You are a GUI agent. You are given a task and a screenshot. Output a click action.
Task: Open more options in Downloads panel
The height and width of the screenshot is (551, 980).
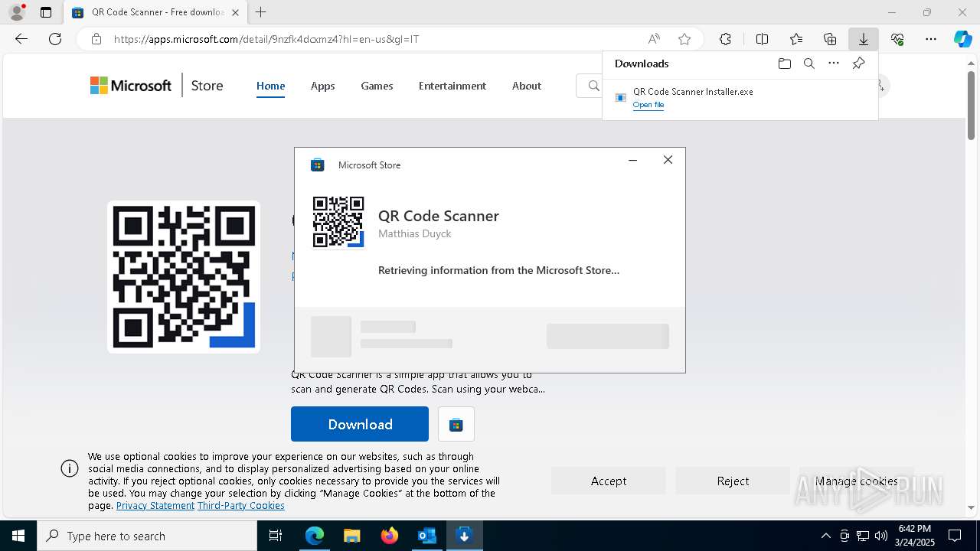pos(834,64)
